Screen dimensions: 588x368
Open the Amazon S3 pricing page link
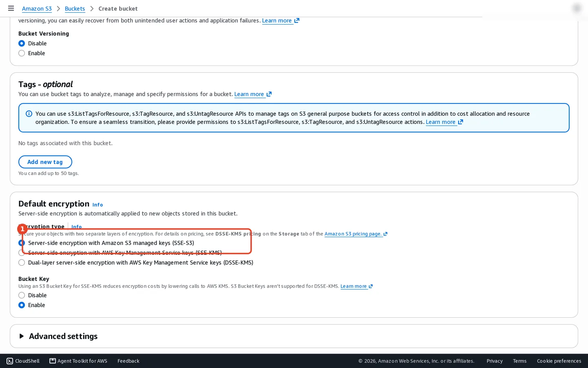click(x=356, y=234)
